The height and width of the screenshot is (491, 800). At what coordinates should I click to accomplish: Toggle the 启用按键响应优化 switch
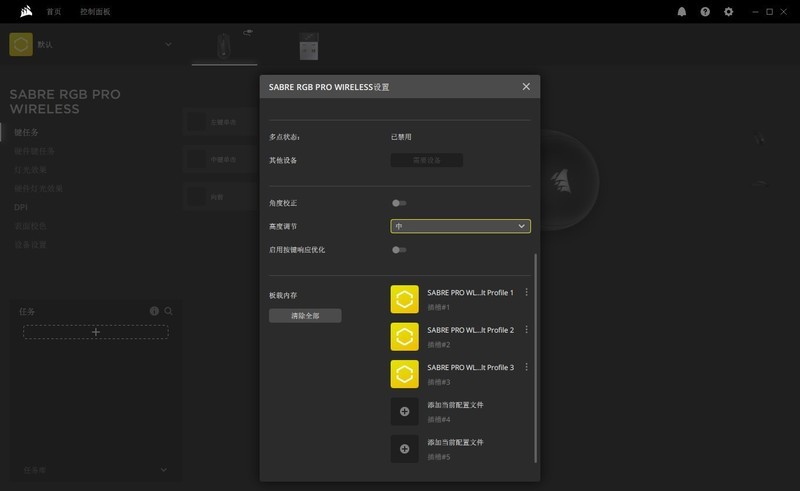[x=399, y=250]
